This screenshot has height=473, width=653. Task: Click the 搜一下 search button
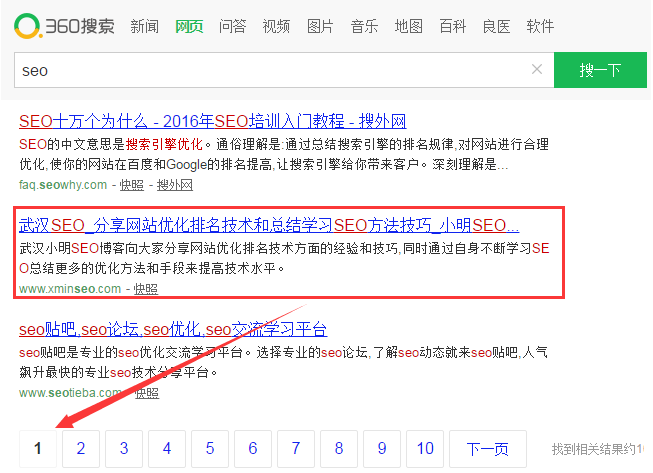click(x=600, y=70)
